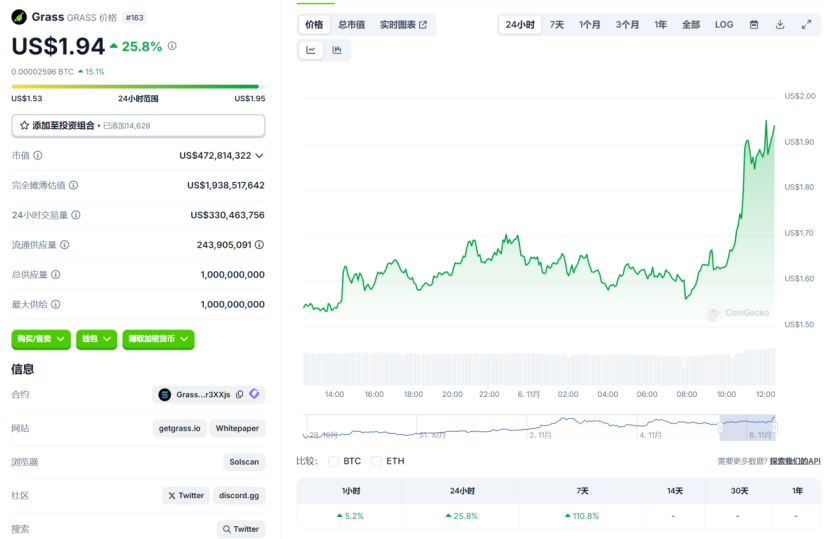Select the 3-month time range
Viewport: 830px width, 539px height.
pyautogui.click(x=627, y=24)
